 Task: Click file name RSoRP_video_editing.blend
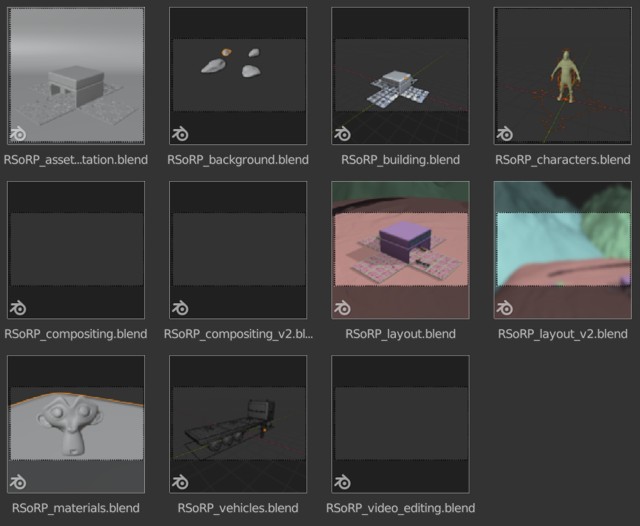click(400, 508)
